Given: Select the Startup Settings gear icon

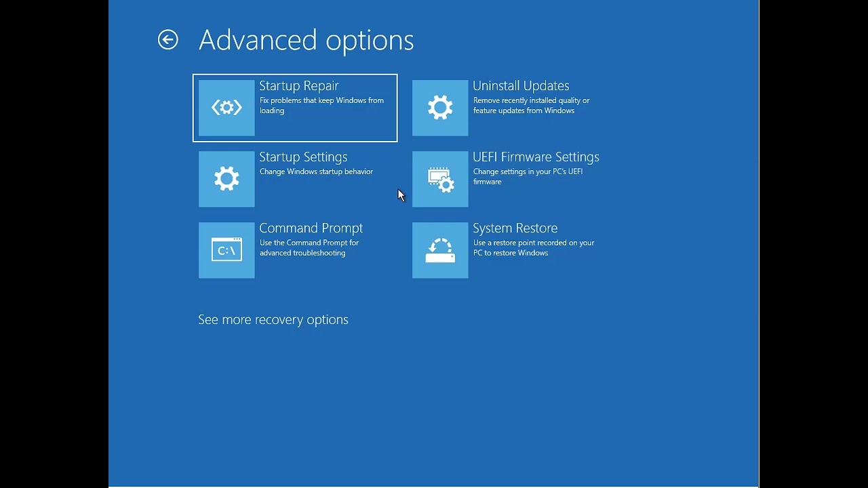Looking at the screenshot, I should point(226,179).
